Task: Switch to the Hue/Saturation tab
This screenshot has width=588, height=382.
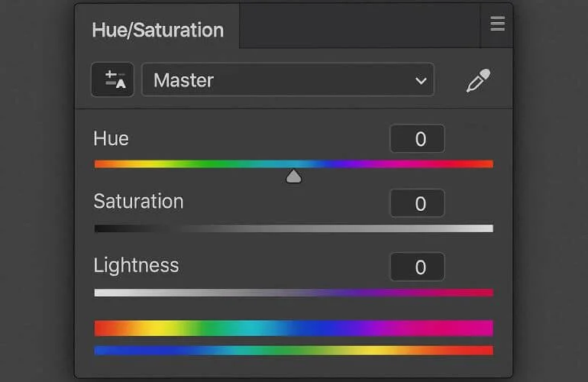Action: pyautogui.click(x=157, y=30)
